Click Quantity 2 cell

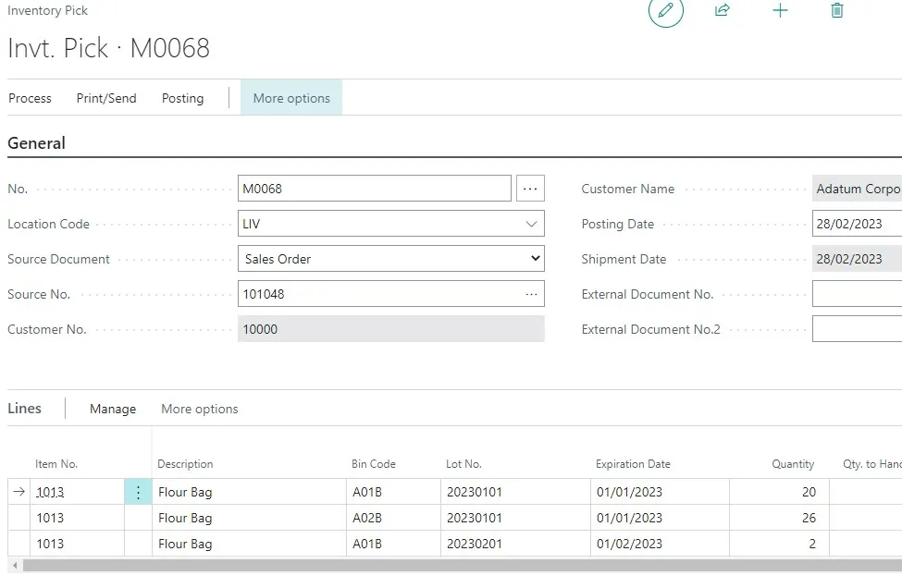tap(780, 544)
